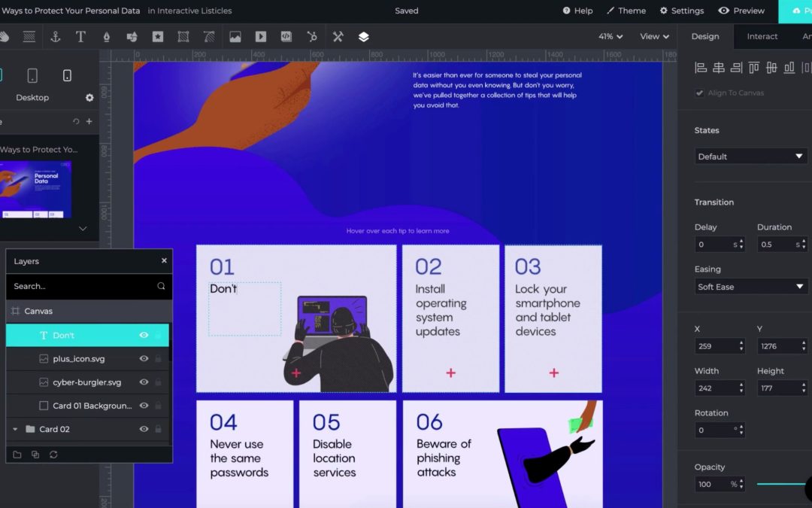
Task: Lock the Card 02 folder
Action: [158, 429]
